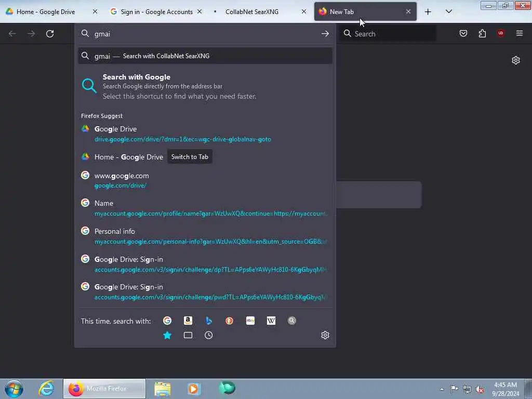532x399 pixels.
Task: Click the Firefox Suggest heading
Action: point(102,116)
